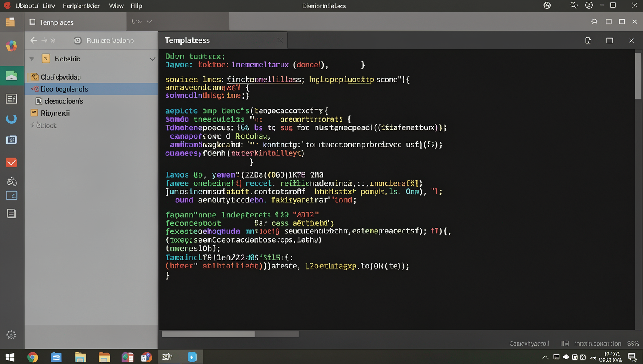
Task: Select the Ritynerdi folder
Action: (50, 113)
